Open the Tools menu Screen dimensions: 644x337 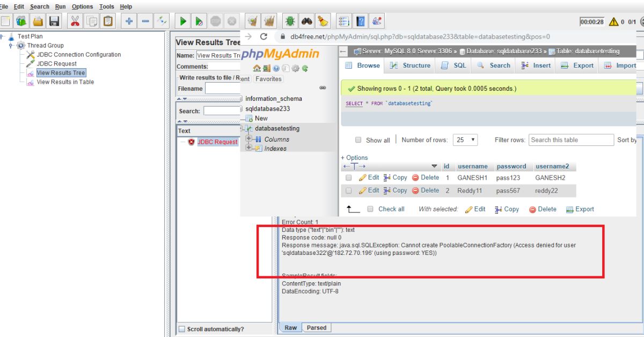[x=107, y=6]
